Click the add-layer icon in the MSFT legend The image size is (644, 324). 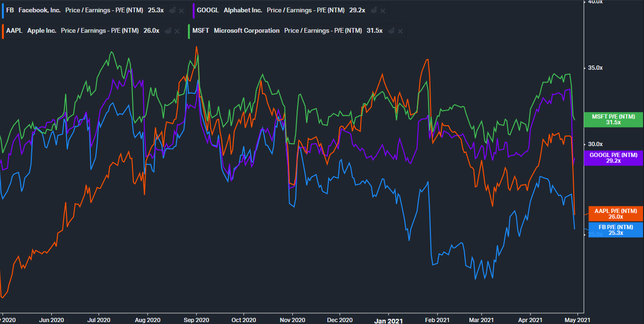(x=391, y=31)
